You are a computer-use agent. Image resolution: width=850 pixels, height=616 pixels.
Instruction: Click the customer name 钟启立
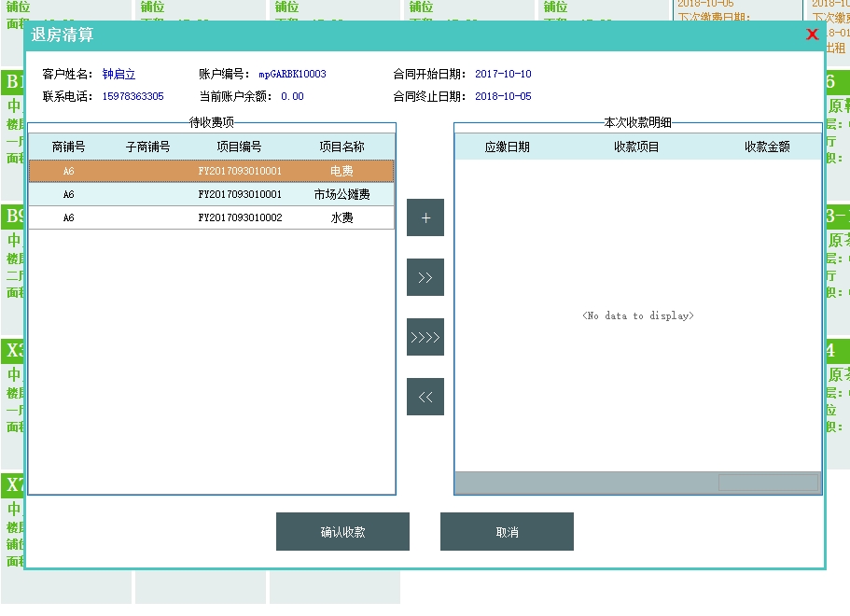click(x=118, y=75)
